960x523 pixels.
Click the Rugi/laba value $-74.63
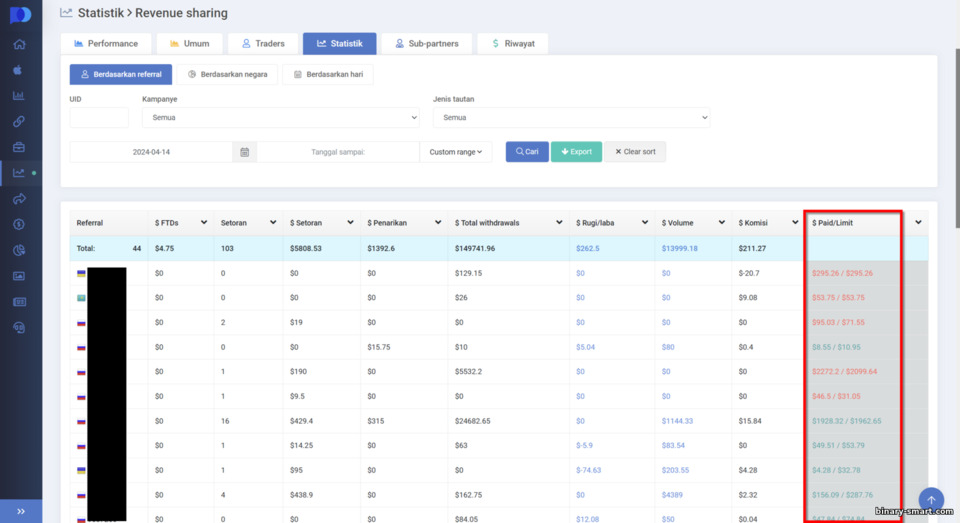click(x=588, y=470)
